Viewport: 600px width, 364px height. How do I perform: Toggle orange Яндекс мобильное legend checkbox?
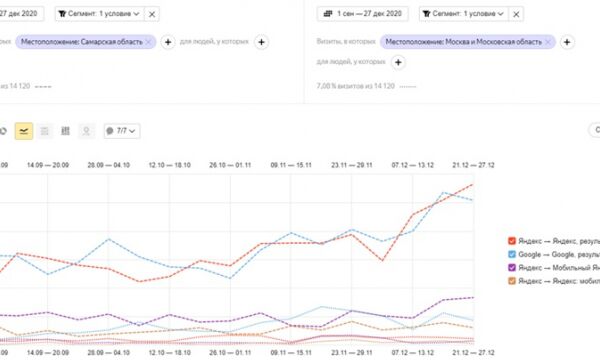click(x=512, y=281)
